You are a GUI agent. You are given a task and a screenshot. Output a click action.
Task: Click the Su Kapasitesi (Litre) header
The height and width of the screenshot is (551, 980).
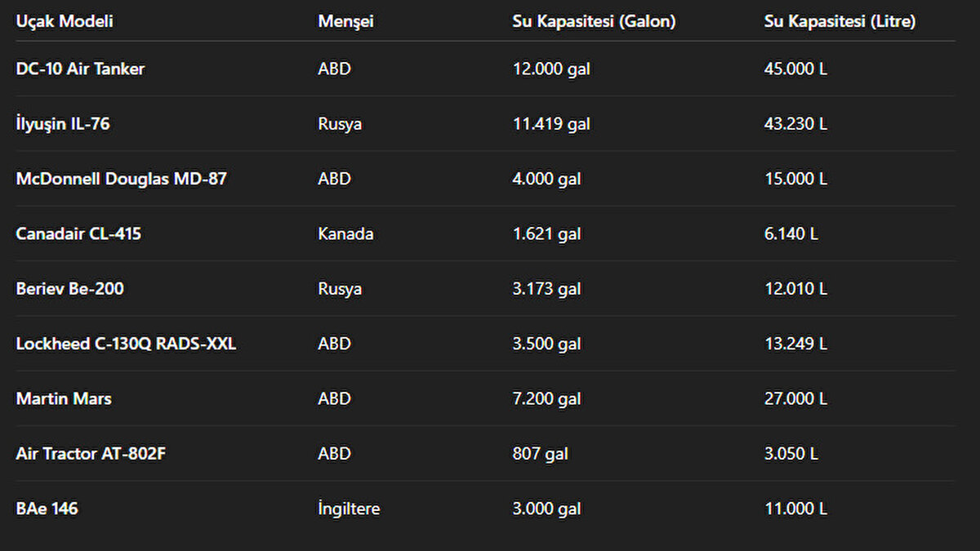tap(840, 22)
